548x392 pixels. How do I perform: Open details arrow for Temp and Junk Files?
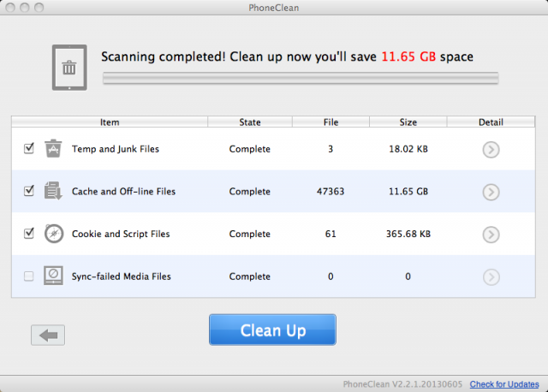(x=491, y=150)
